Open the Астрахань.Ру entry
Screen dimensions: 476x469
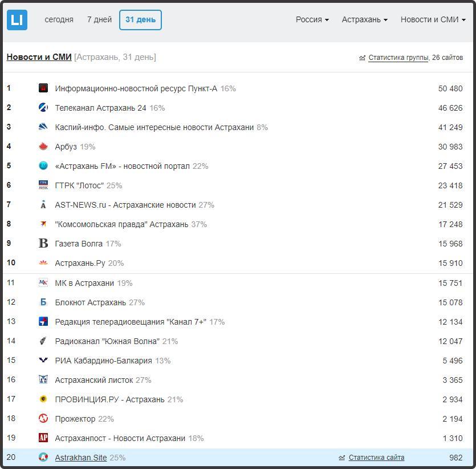80,263
